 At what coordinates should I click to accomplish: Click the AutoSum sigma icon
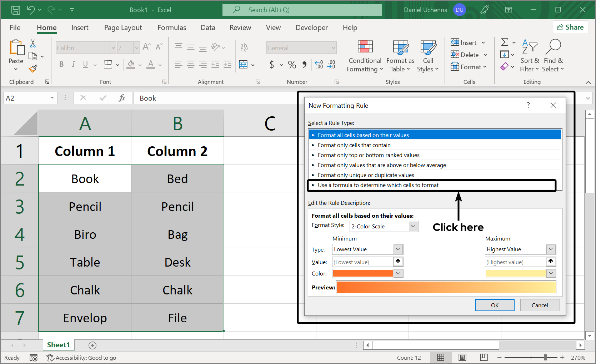(x=505, y=42)
